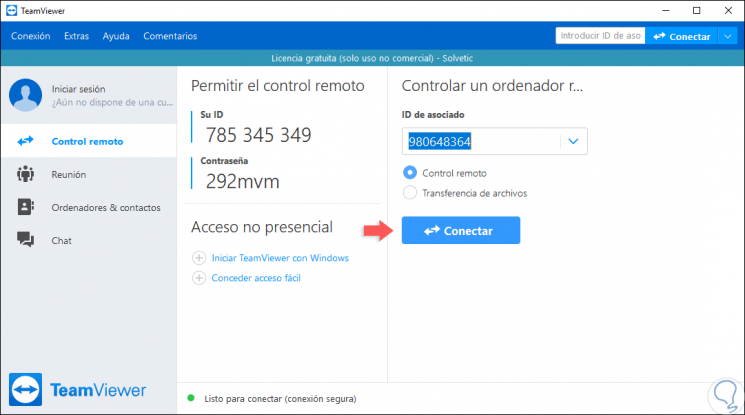
Task: Open the Control remoto sidebar tab
Action: point(89,141)
